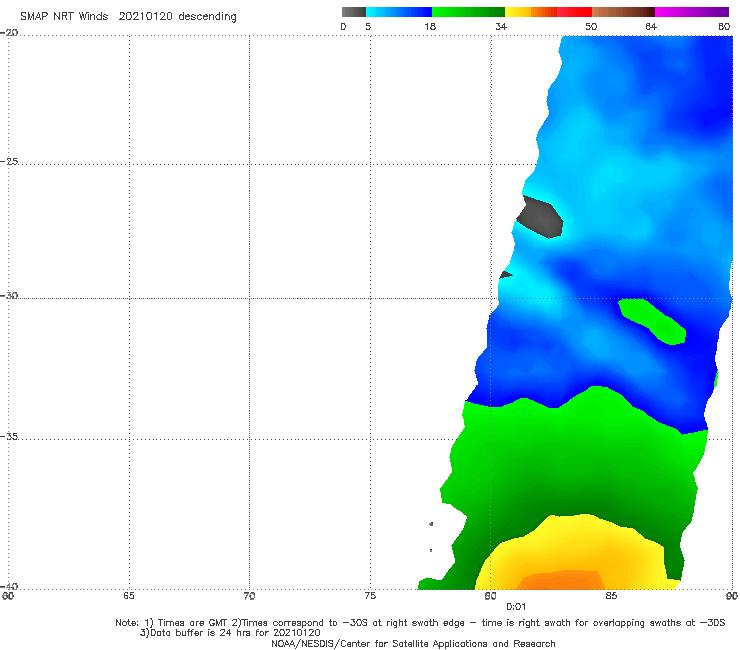Click the latitude label '-30'
This screenshot has width=740, height=650.
[9, 295]
